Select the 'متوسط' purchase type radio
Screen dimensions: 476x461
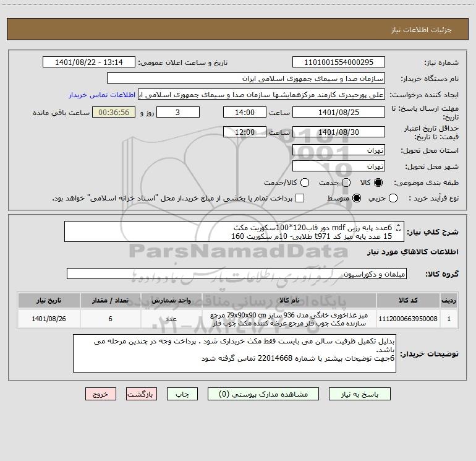(357, 198)
